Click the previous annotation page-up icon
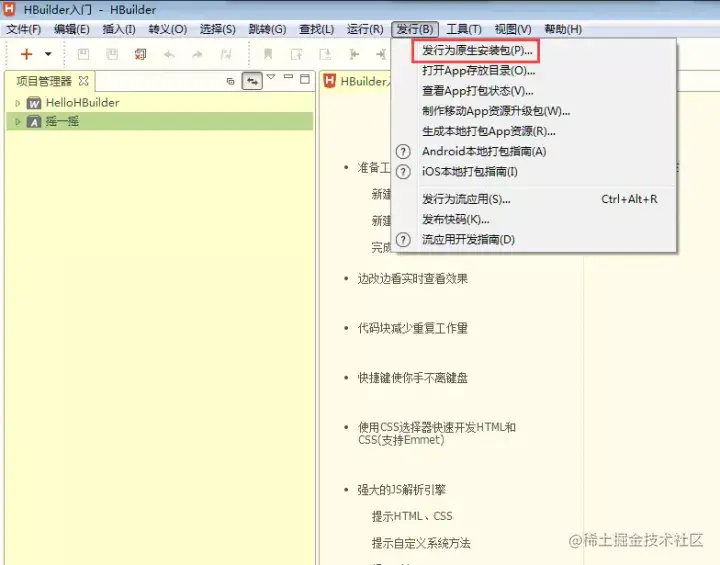Image resolution: width=720 pixels, height=565 pixels. click(x=297, y=55)
